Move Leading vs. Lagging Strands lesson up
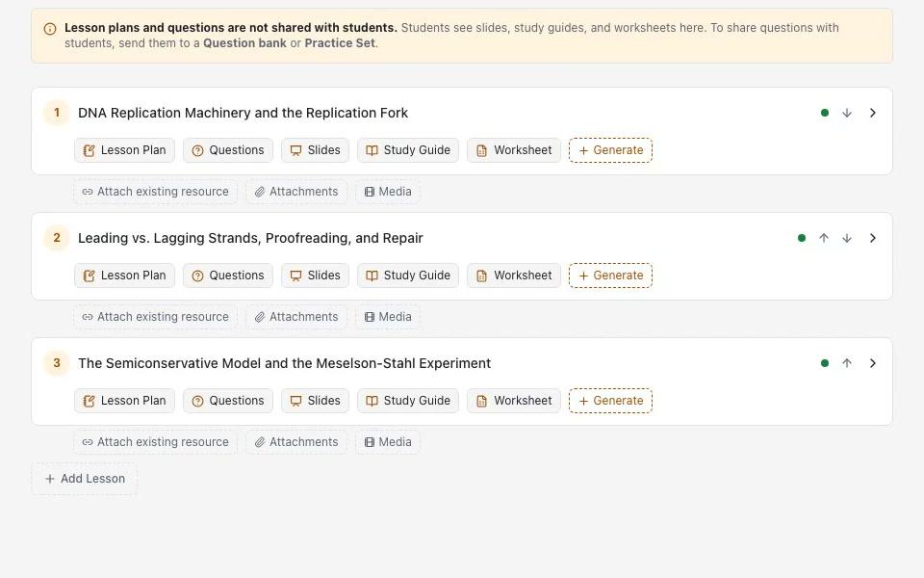The height and width of the screenshot is (578, 924). 824,238
